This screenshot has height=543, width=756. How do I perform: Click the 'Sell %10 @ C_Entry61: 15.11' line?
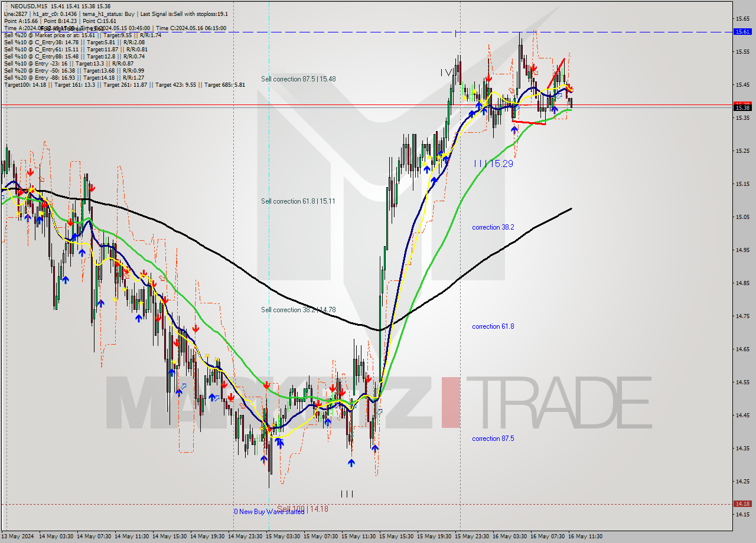76,49
